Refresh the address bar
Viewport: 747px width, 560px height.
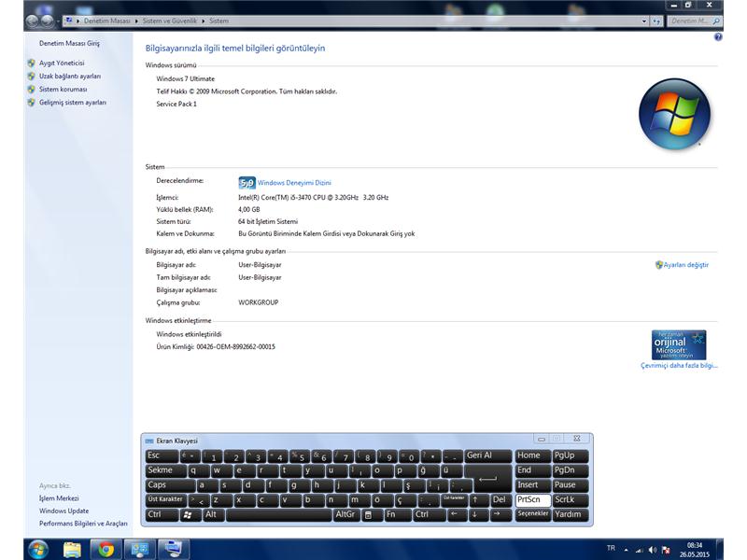[657, 21]
